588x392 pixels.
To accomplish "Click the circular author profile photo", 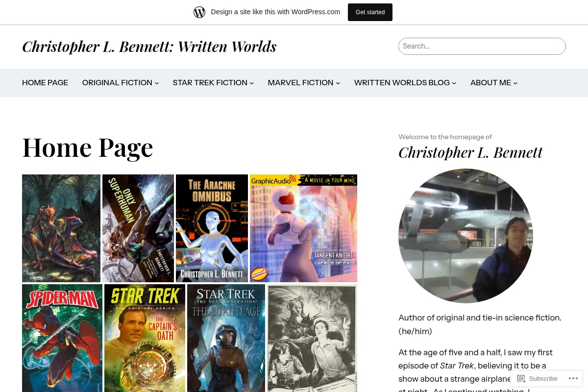I will 465,236.
